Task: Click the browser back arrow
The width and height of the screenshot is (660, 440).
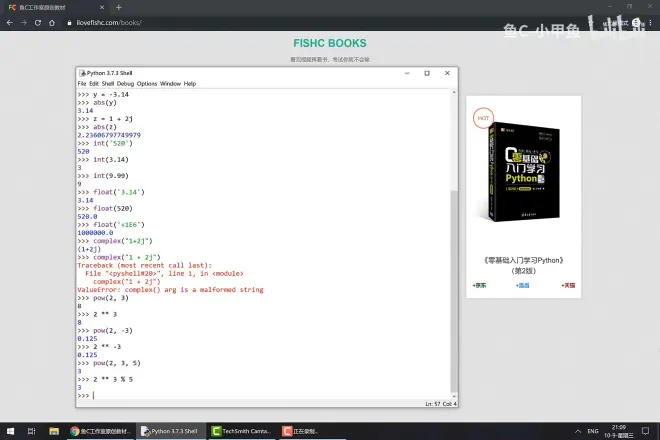Action: click(x=10, y=22)
